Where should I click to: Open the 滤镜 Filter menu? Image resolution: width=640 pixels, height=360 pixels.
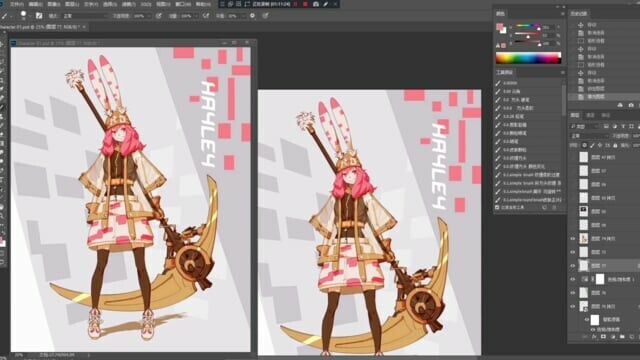pos(129,4)
